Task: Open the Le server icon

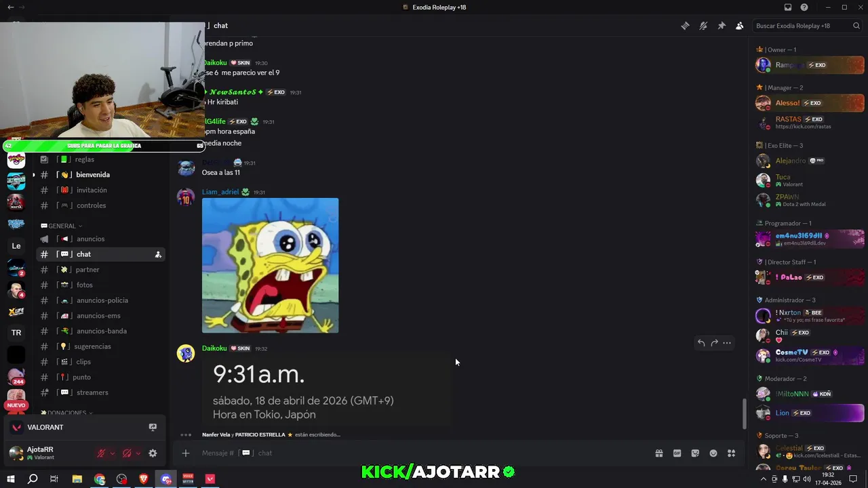Action: click(x=16, y=246)
